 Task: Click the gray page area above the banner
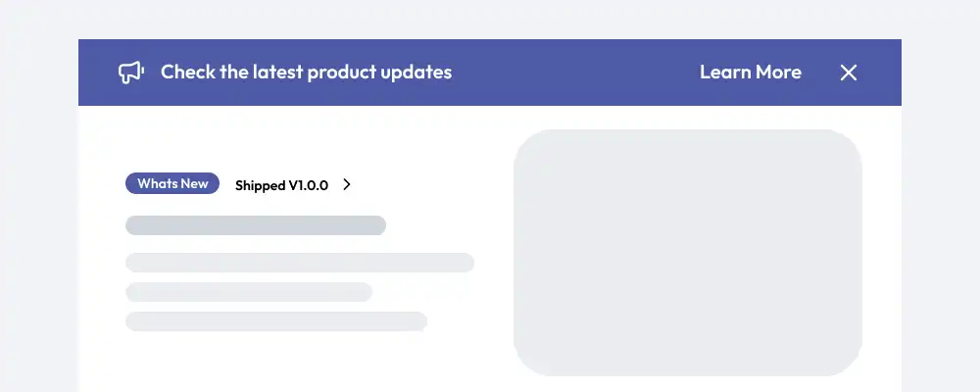[x=490, y=18]
